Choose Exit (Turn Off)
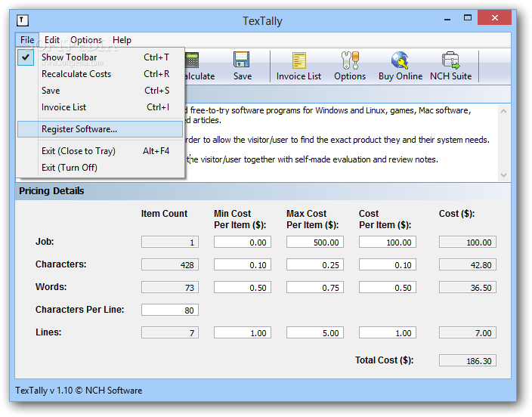 pyautogui.click(x=101, y=168)
